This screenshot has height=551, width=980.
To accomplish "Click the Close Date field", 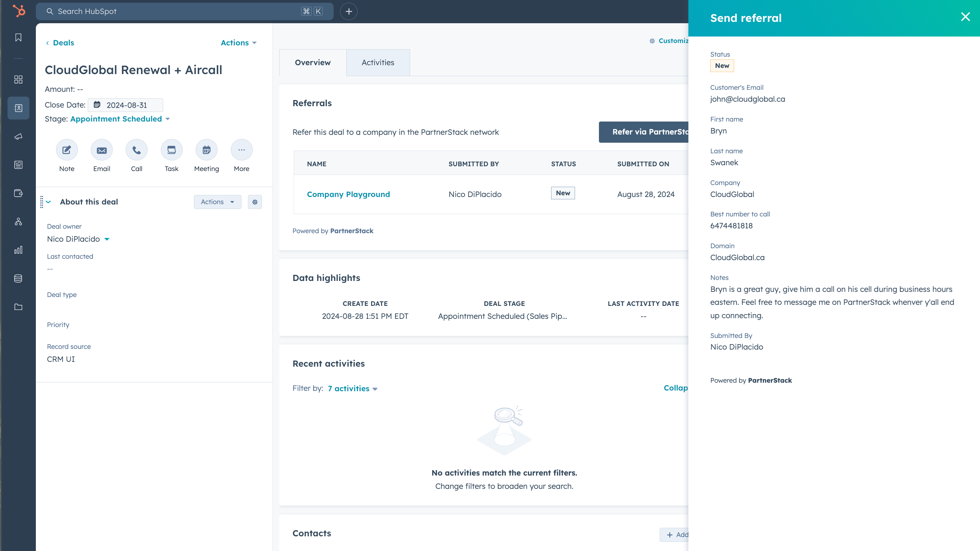I will (126, 105).
